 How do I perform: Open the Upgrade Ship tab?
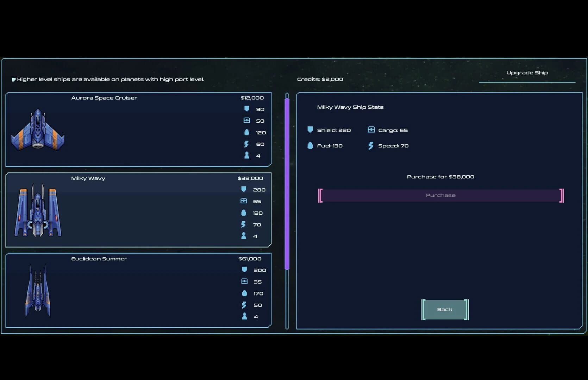tap(527, 72)
